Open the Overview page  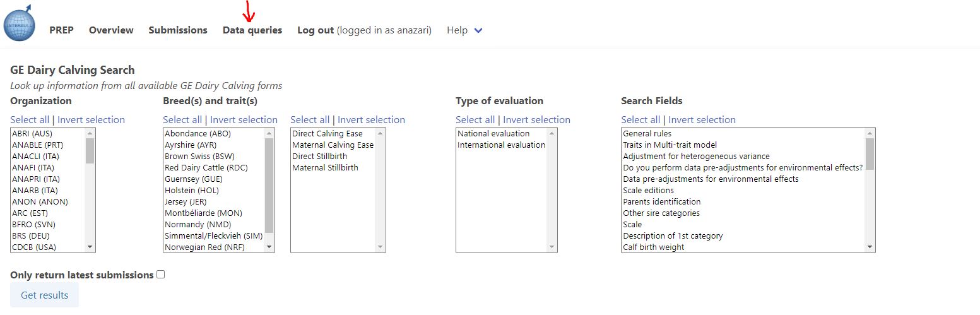[x=111, y=30]
